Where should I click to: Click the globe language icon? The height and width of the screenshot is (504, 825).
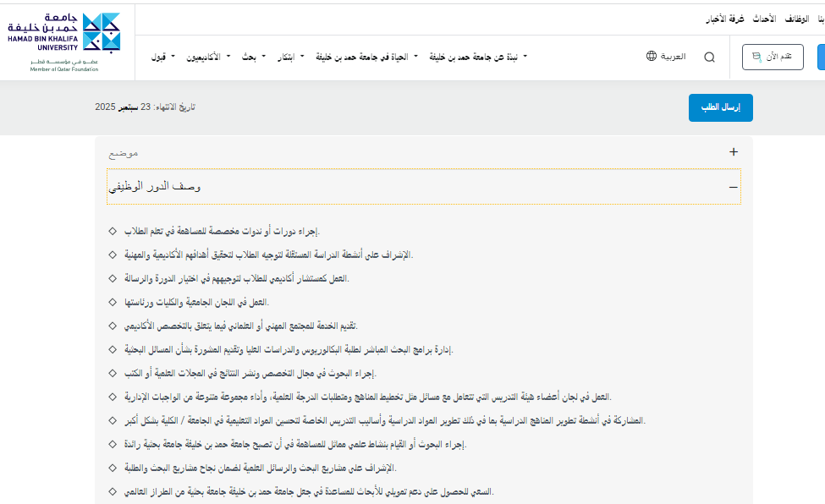coord(652,57)
